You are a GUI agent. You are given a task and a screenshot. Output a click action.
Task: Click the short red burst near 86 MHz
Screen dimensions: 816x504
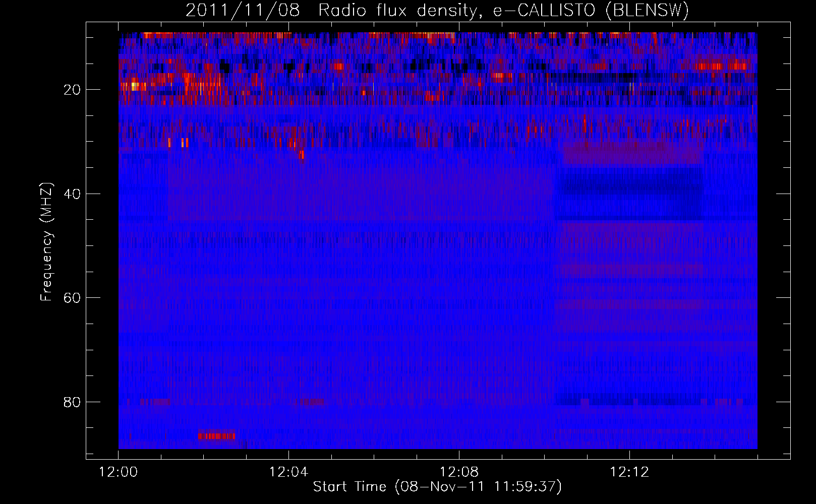click(216, 435)
